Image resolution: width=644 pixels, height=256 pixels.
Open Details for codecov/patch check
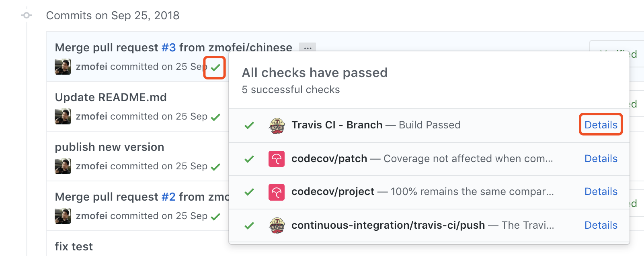pos(601,158)
